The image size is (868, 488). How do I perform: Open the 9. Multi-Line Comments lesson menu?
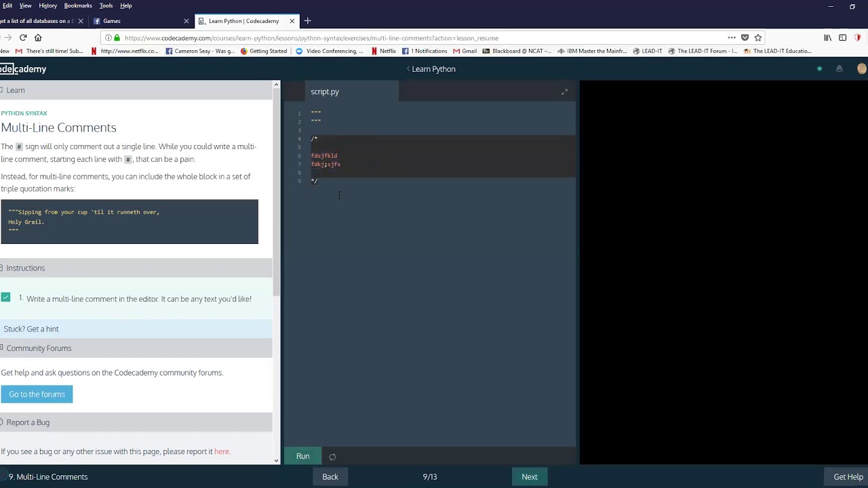[x=47, y=476]
